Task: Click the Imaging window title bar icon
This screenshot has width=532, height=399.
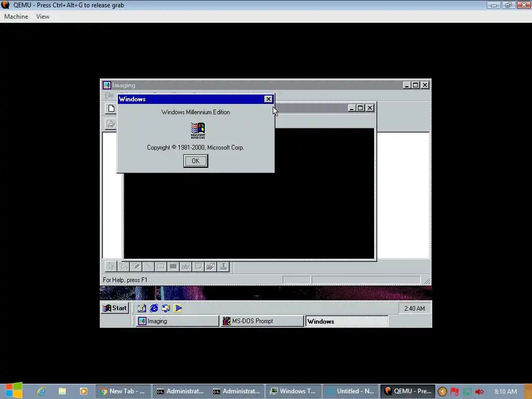Action: (x=107, y=85)
